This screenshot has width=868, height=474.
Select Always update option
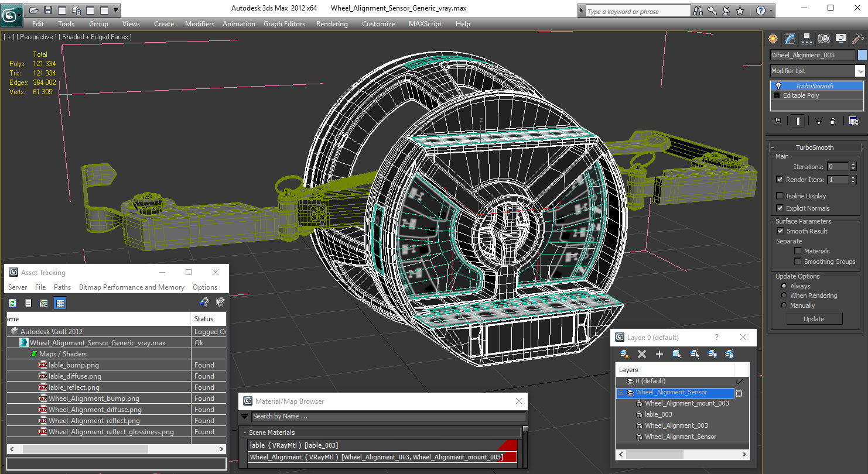click(784, 286)
